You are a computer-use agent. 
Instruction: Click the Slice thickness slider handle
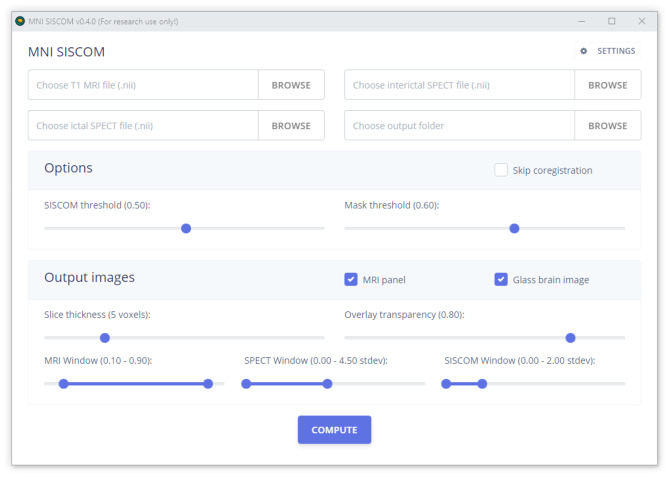click(x=105, y=338)
